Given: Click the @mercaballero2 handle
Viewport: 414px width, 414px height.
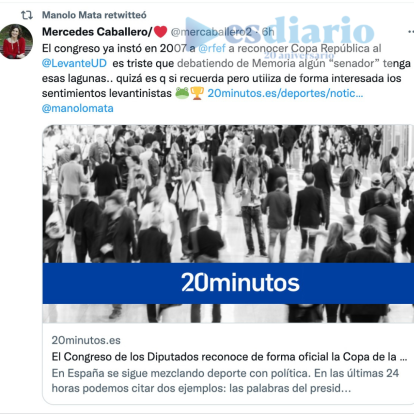Looking at the screenshot, I should coord(211,32).
